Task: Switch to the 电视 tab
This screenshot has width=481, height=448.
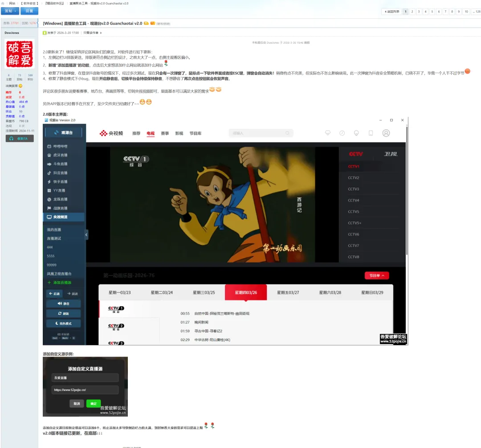Action: coord(151,133)
